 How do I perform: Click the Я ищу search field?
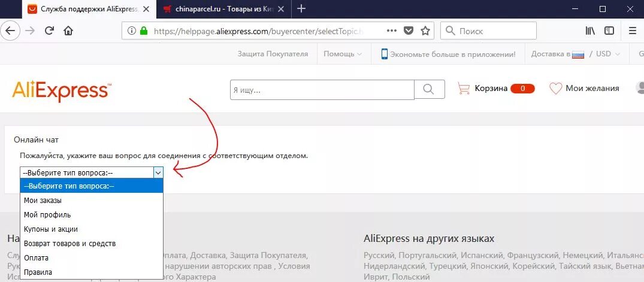(322, 89)
